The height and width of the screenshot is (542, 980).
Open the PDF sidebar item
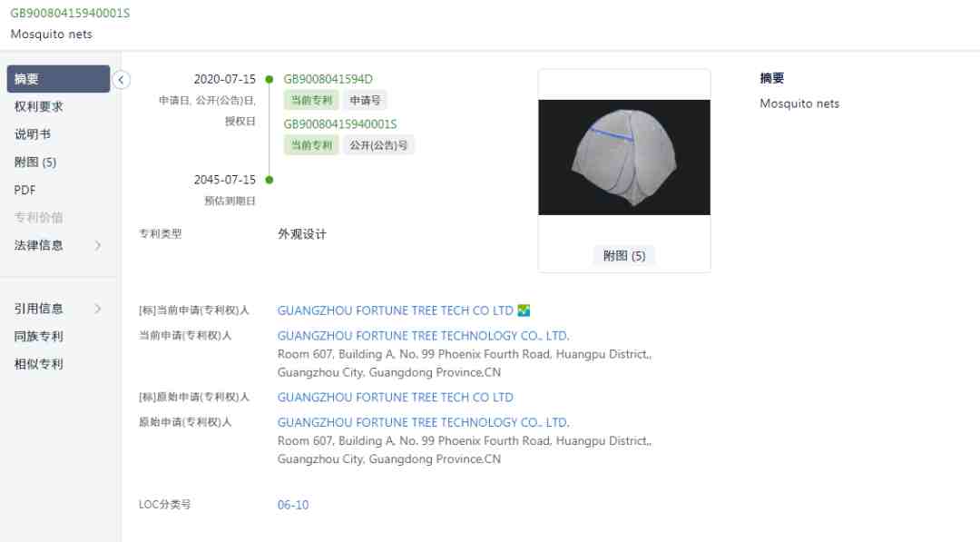pos(25,190)
